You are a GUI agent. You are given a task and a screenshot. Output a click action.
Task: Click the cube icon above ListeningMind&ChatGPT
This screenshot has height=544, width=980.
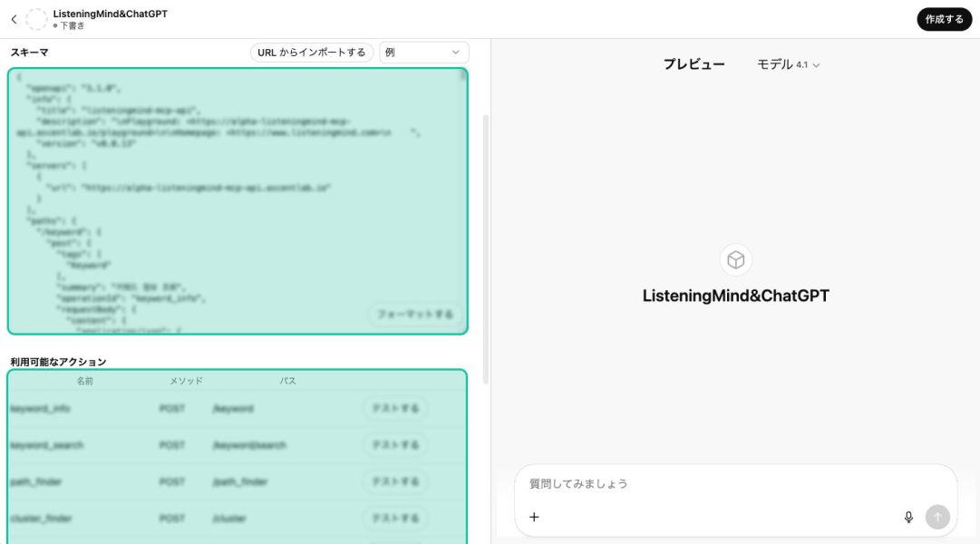point(735,260)
